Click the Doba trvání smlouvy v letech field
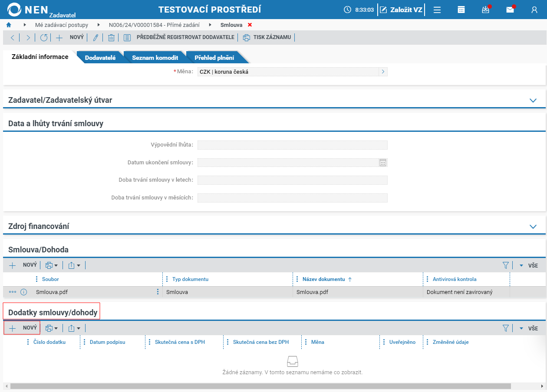The height and width of the screenshot is (392, 547). point(292,180)
